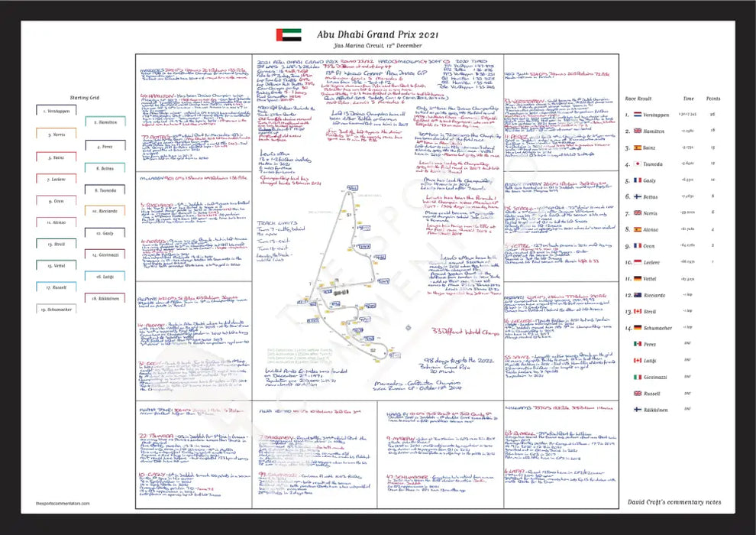Click the UAE flag above the title
The image size is (756, 535).
(x=289, y=34)
